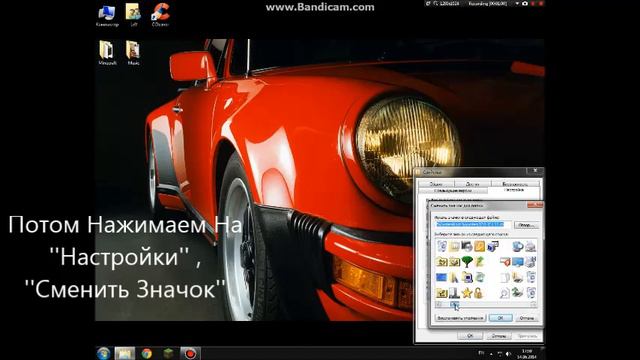Image resolution: width=640 pixels, height=360 pixels.
Task: Select the green arrow icon beside the tree
Action: (x=479, y=261)
